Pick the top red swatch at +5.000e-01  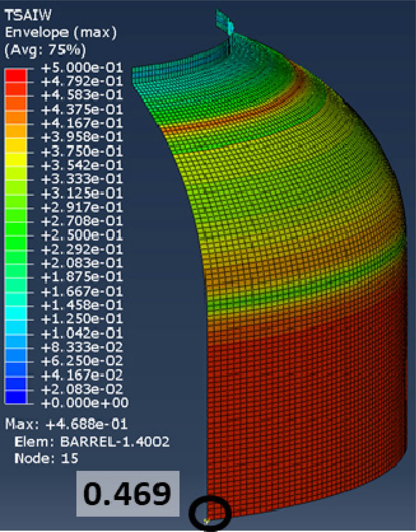pyautogui.click(x=16, y=75)
